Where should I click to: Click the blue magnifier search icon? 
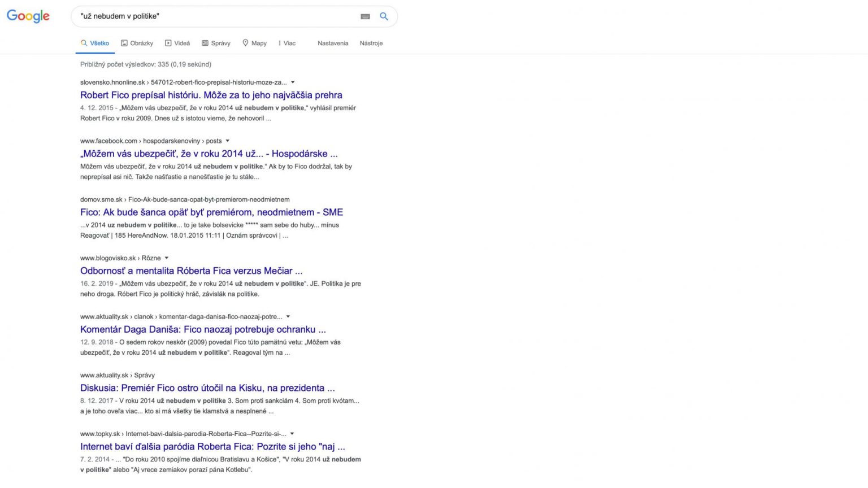[384, 16]
